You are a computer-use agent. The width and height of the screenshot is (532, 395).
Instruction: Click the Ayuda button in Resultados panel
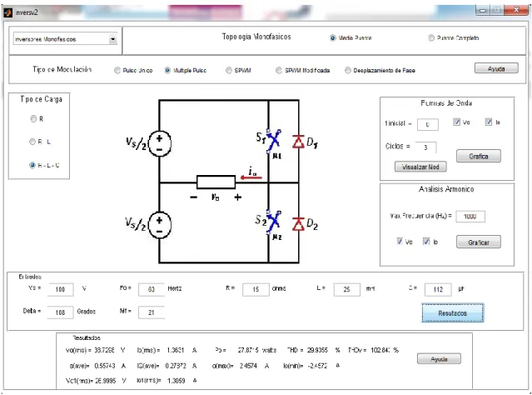coord(439,359)
